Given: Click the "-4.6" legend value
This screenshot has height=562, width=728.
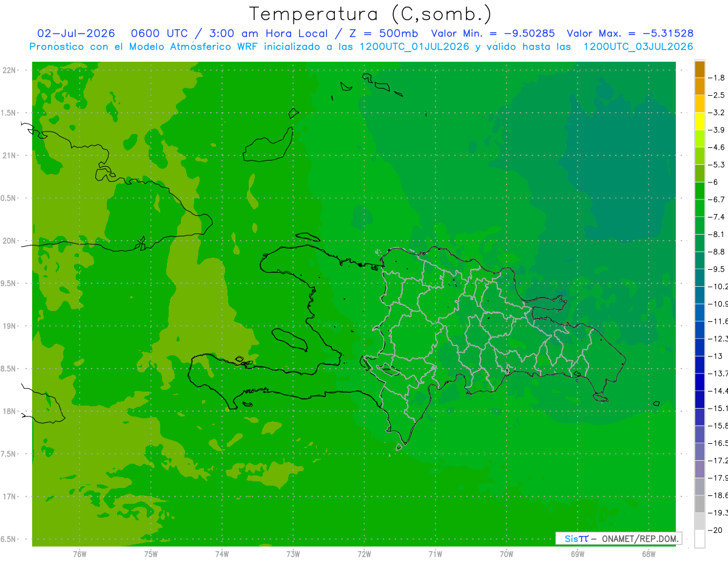Looking at the screenshot, I should point(716,147).
